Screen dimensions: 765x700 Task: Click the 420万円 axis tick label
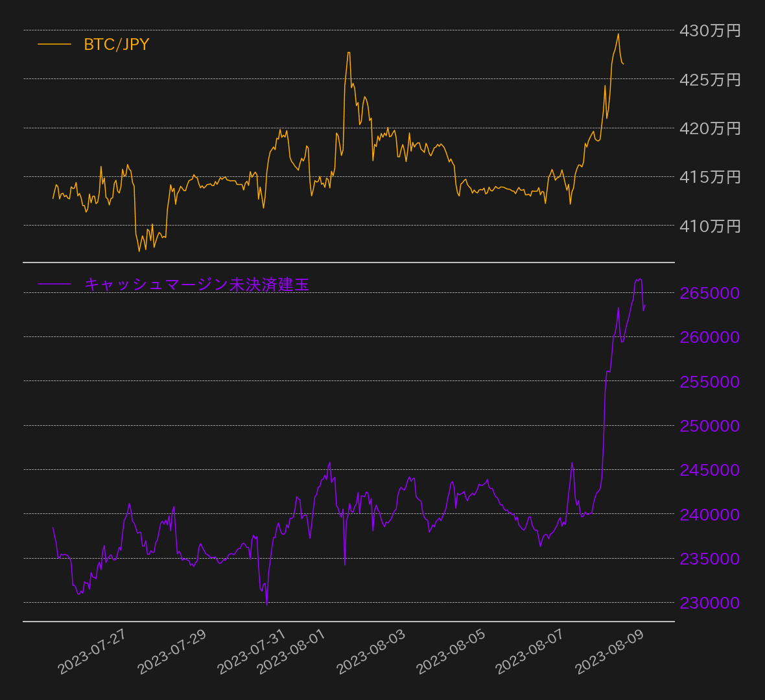click(709, 128)
